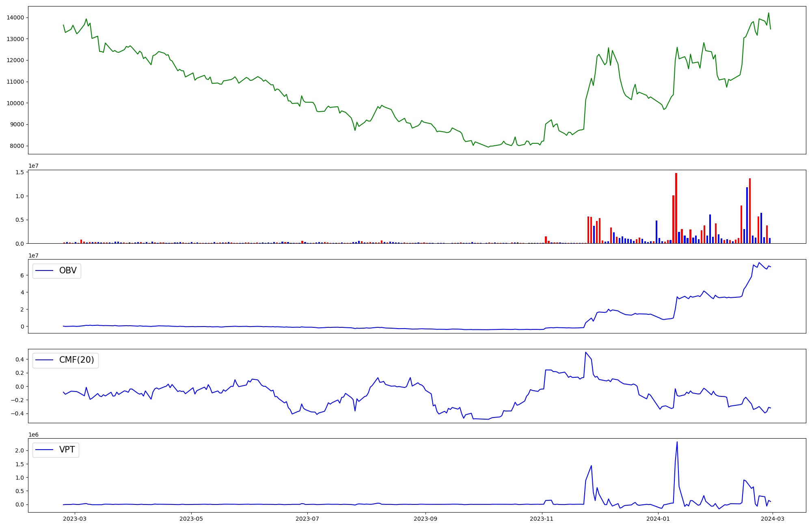Click the tallest red volume bar

pyautogui.click(x=676, y=207)
